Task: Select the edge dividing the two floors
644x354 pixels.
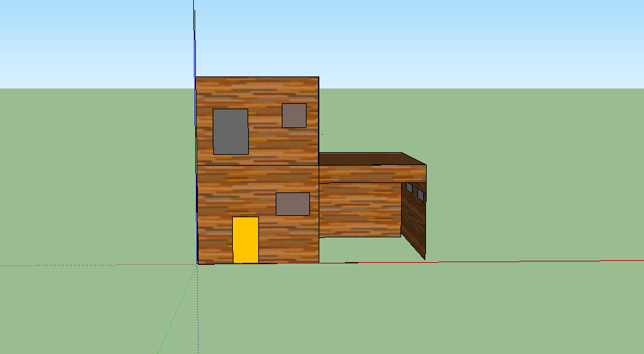Action: 258,165
